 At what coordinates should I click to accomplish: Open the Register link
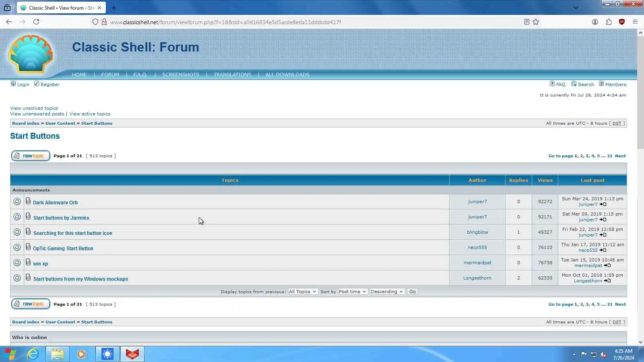point(50,84)
